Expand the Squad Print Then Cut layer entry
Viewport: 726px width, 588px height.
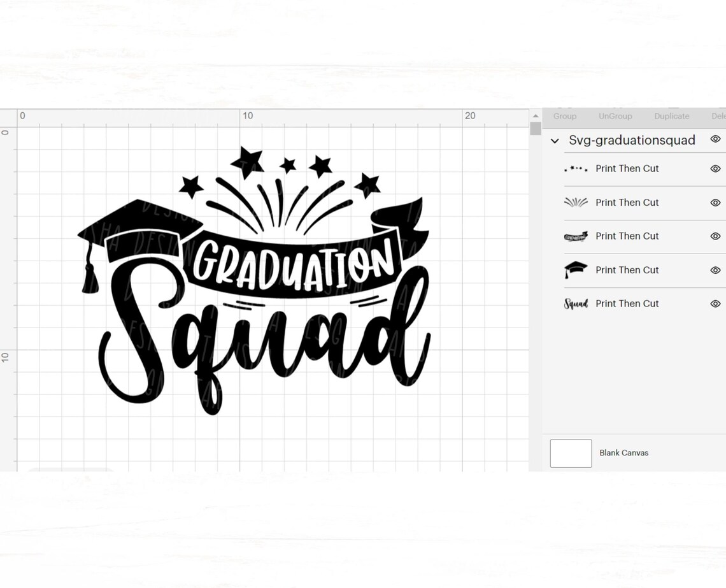click(x=627, y=304)
